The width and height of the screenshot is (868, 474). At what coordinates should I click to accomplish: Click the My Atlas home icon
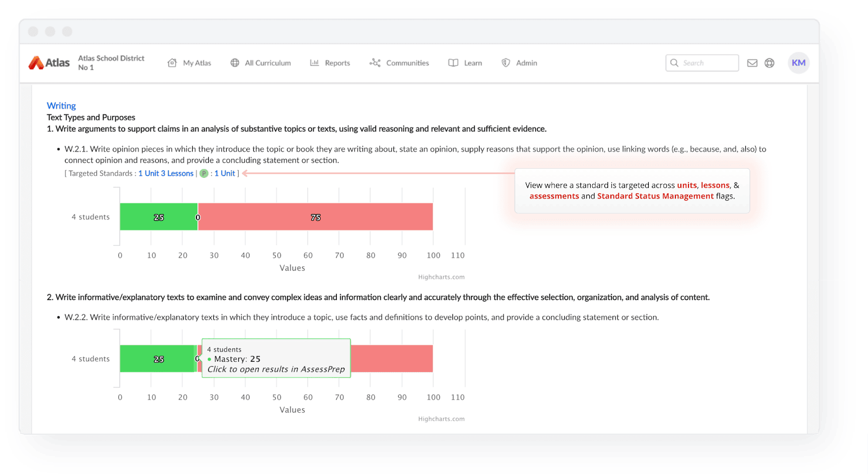click(x=172, y=63)
